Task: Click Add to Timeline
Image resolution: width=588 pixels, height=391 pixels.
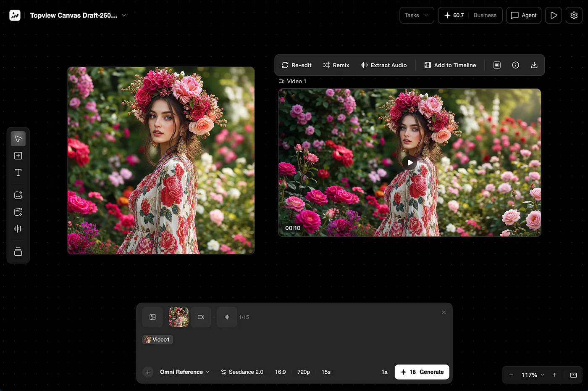Action: point(450,65)
